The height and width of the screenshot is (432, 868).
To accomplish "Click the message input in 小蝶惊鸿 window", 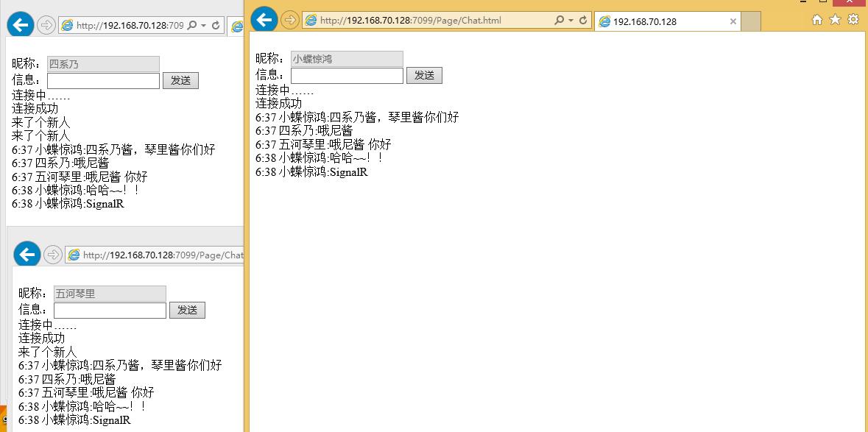I will 347,75.
